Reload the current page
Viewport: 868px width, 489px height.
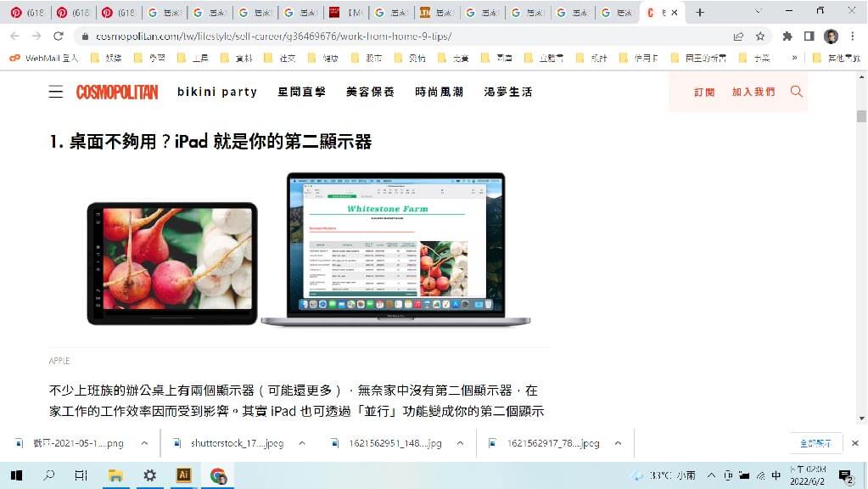click(59, 37)
